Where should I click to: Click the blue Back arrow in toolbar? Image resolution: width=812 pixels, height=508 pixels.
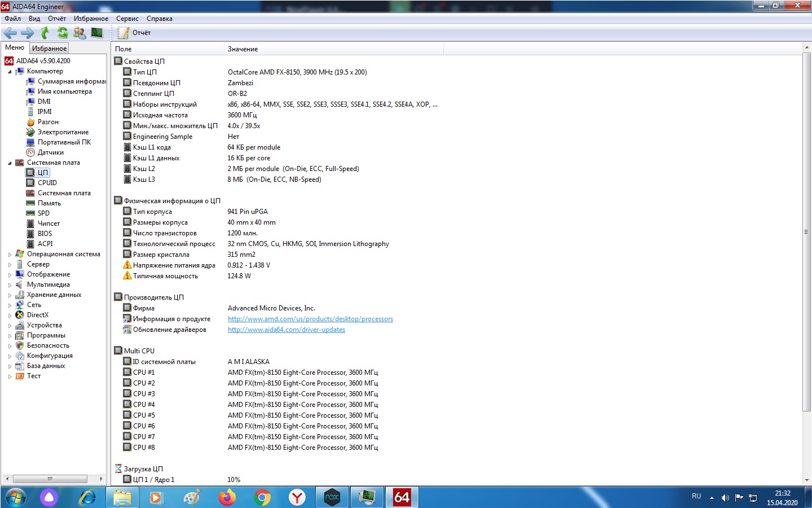[x=10, y=33]
